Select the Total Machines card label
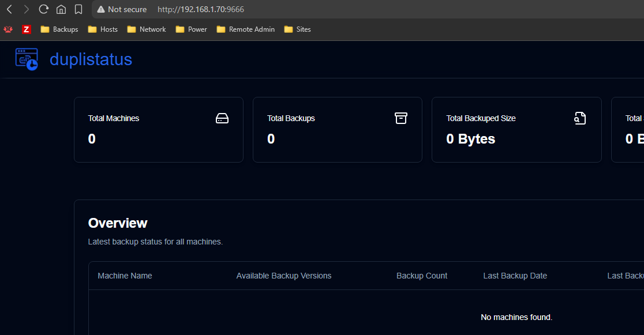The height and width of the screenshot is (335, 644). tap(114, 118)
